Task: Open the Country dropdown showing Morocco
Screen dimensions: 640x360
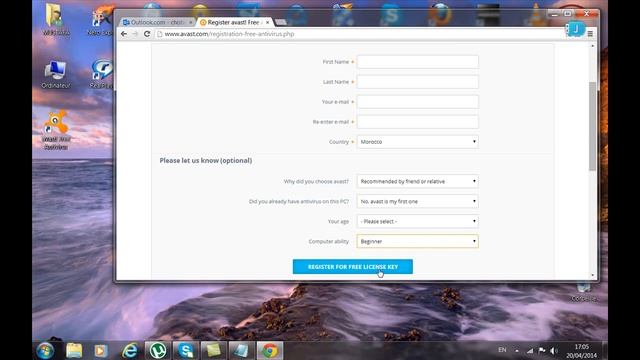Action: coord(418,142)
